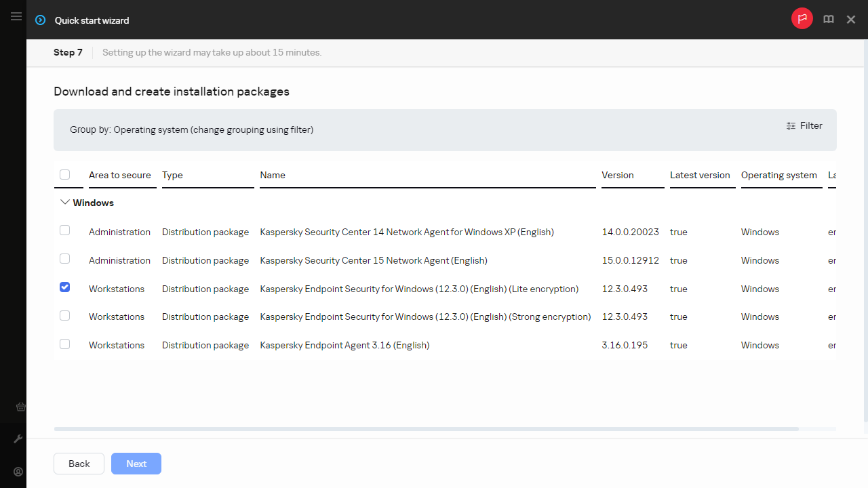The image size is (868, 488).
Task: Open the wrench settings icon in sidebar
Action: pos(18,439)
